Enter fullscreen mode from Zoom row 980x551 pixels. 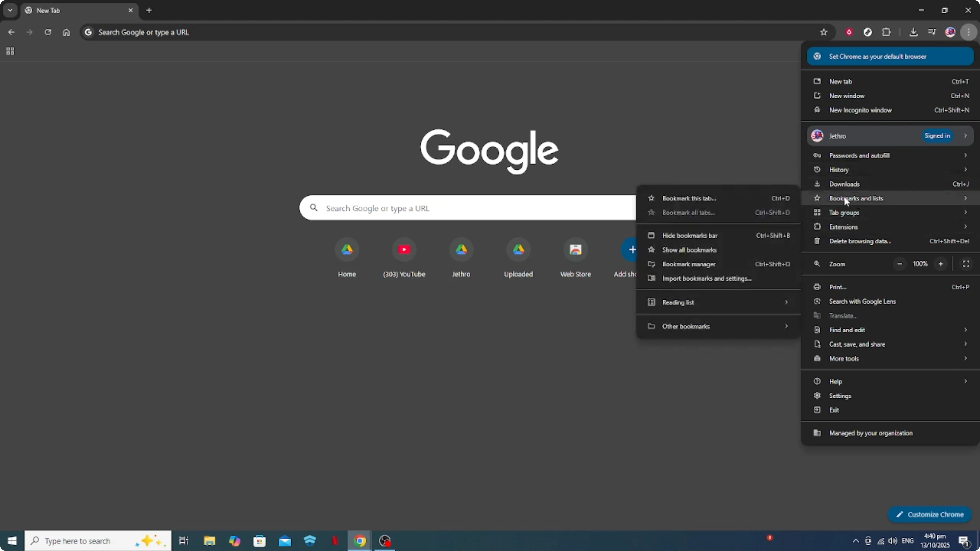click(x=966, y=264)
